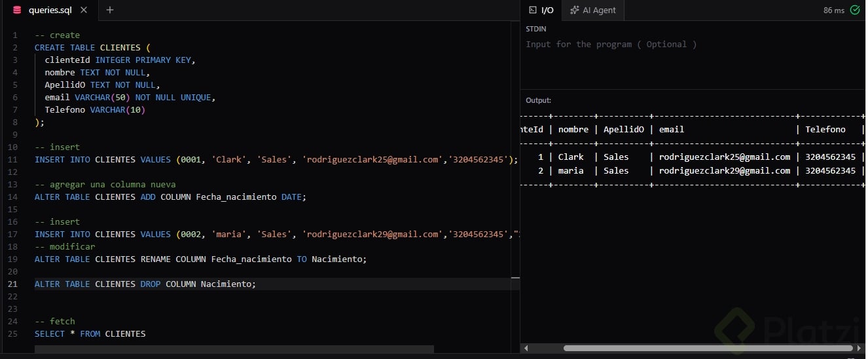Select the queries.sql file tab
868x359 pixels.
50,10
